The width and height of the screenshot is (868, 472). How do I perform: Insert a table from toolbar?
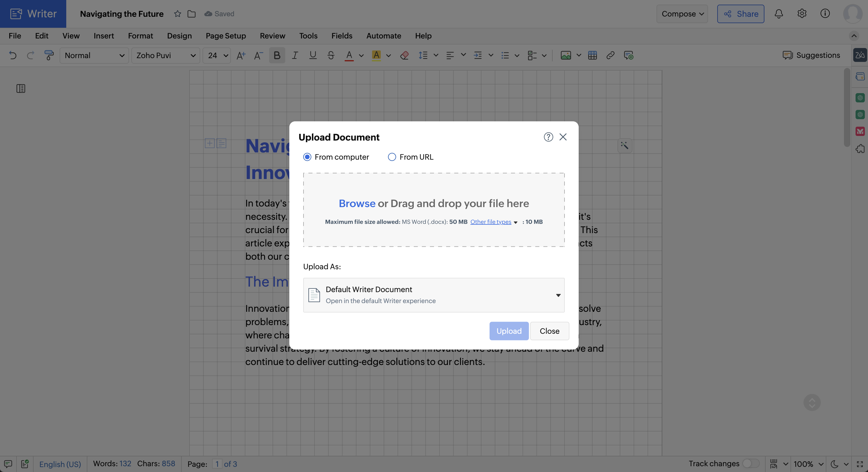(592, 55)
